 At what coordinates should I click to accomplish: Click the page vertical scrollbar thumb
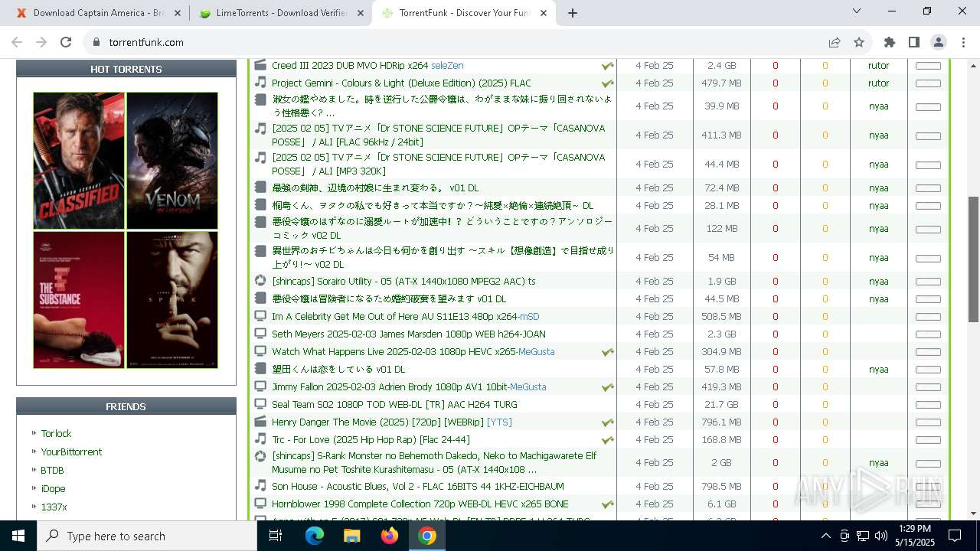click(973, 259)
